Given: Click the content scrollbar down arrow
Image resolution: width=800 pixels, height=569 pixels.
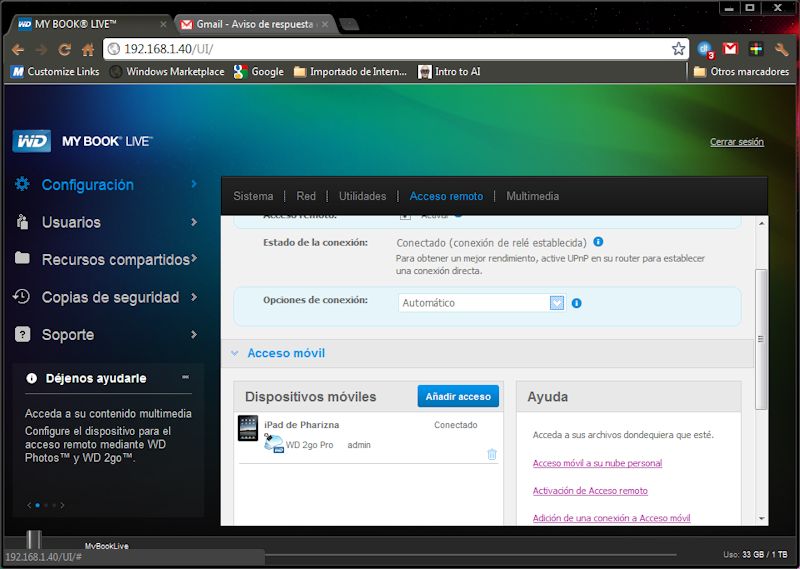Looking at the screenshot, I should 761,518.
